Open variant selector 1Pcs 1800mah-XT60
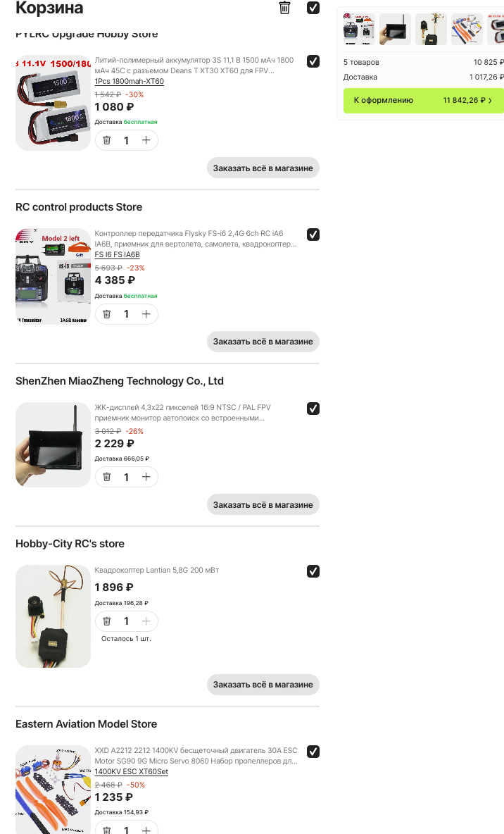The width and height of the screenshot is (504, 834). click(129, 81)
